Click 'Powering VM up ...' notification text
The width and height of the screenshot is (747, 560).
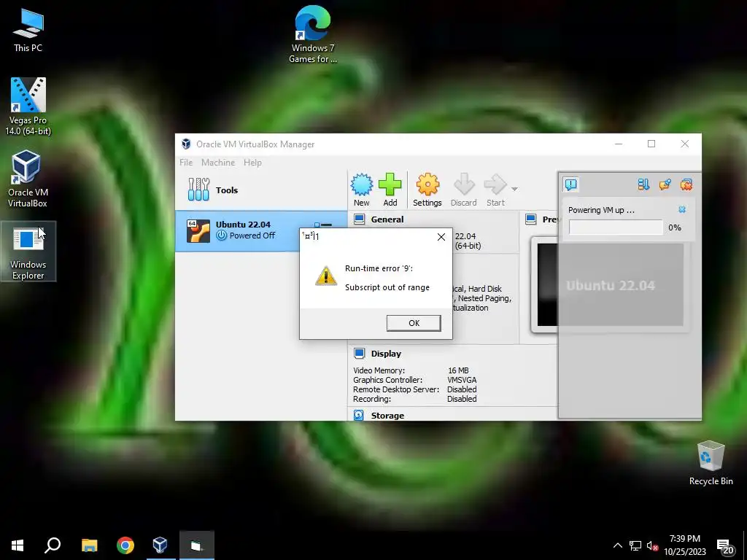(x=601, y=210)
